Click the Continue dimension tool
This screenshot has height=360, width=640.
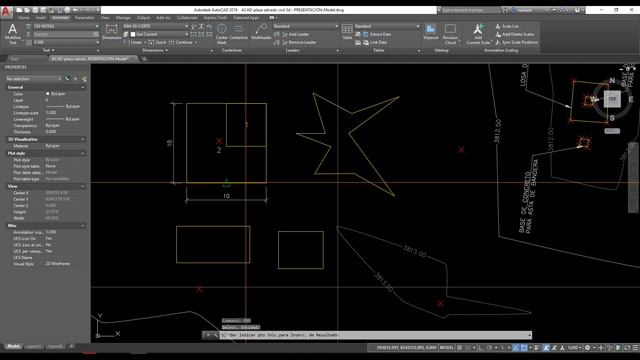click(180, 42)
